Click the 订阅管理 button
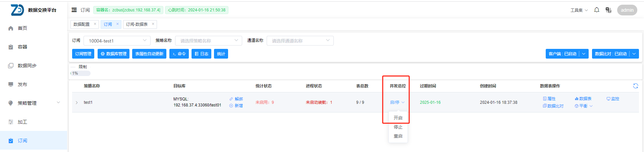Viewport: 644px width, 152px height. [x=83, y=54]
